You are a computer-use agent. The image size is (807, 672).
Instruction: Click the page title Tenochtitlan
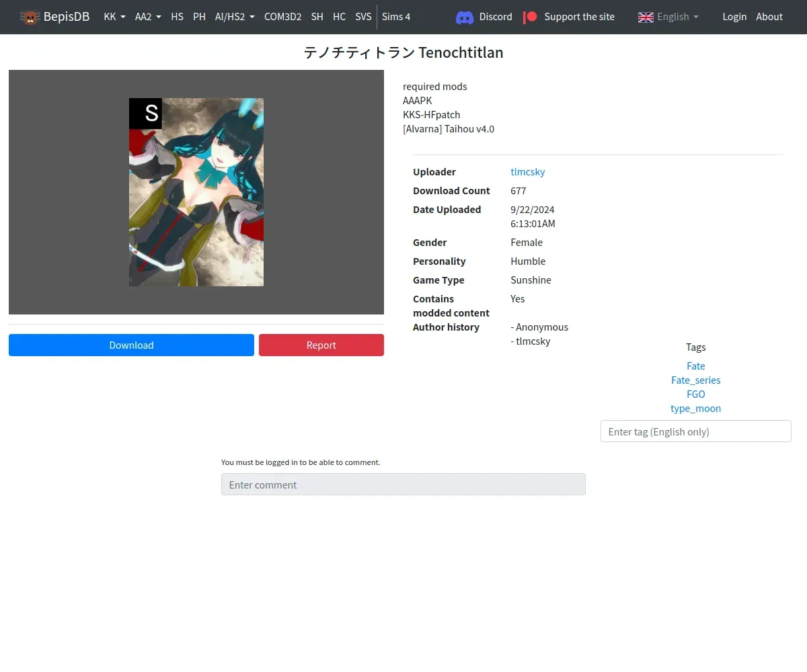point(403,52)
